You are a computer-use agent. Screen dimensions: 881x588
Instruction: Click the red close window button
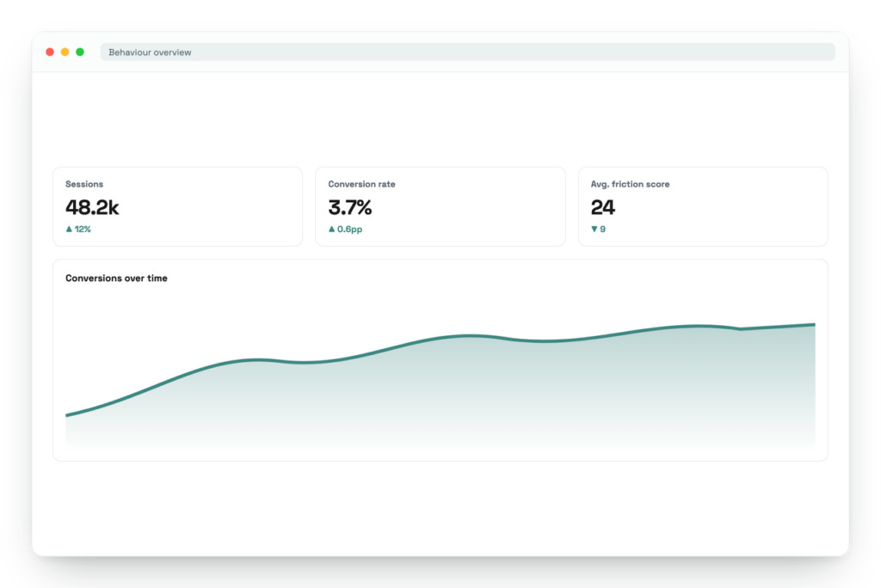pyautogui.click(x=50, y=52)
